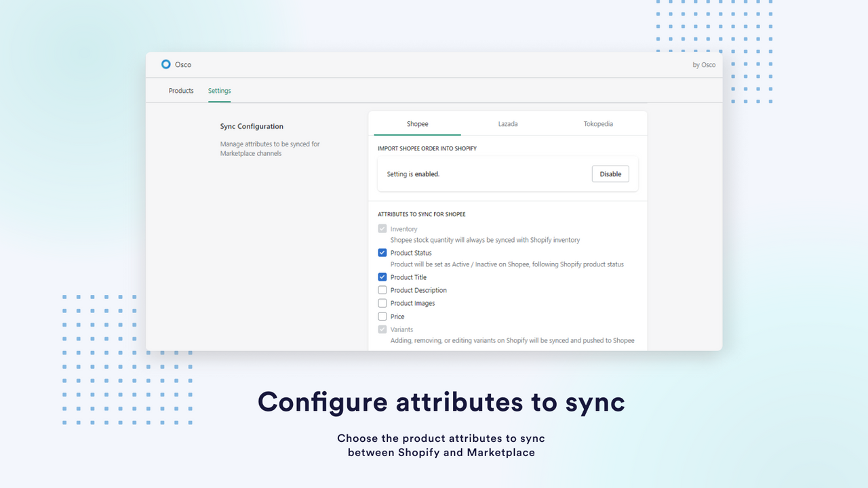Click the 'by Osco' text
Image resolution: width=868 pixels, height=488 pixels.
(x=704, y=65)
